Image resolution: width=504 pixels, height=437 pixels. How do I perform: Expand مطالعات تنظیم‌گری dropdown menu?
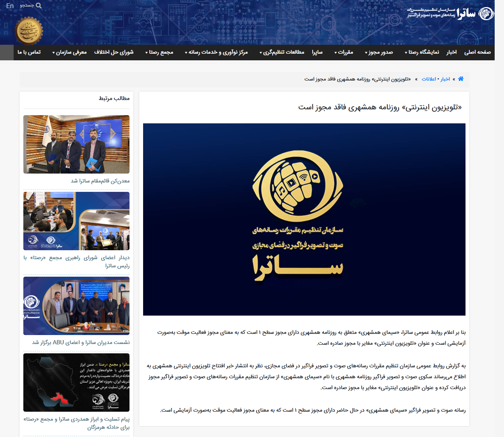[282, 52]
